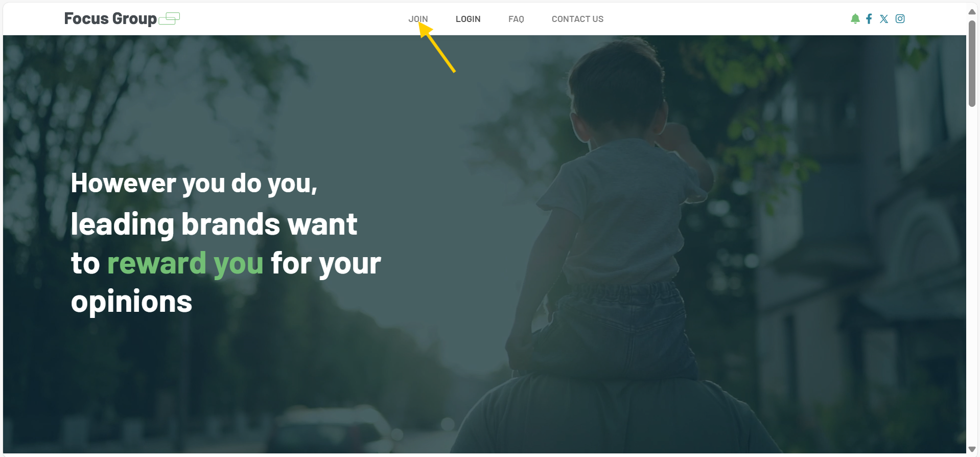Click the scrollbar down arrow
The image size is (980, 457).
(x=972, y=449)
